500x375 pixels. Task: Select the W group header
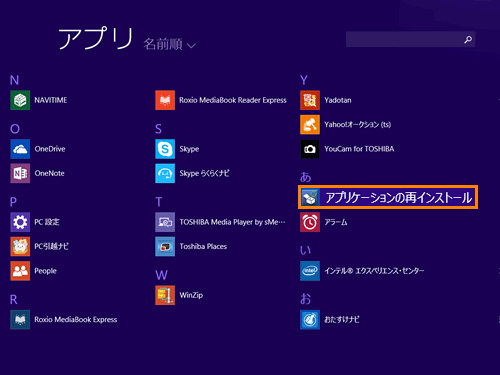click(x=161, y=275)
